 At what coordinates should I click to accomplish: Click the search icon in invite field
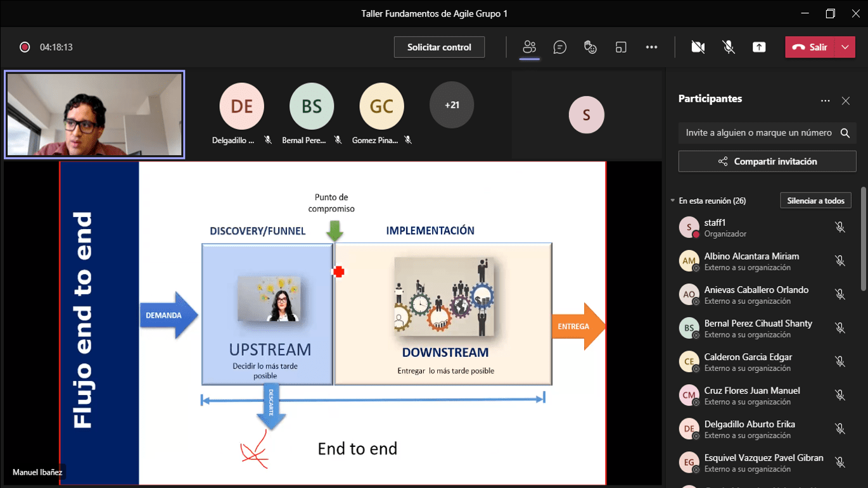pos(845,133)
